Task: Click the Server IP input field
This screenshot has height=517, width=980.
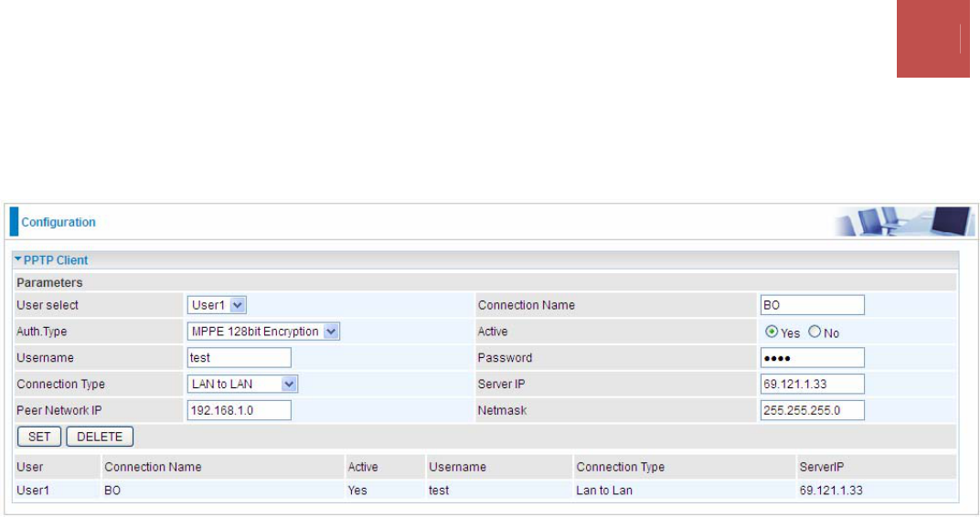Action: coord(813,384)
